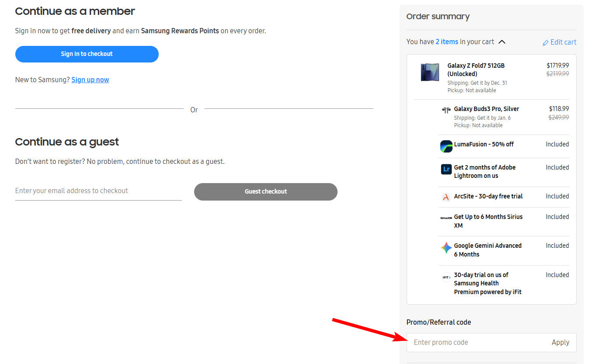592x364 pixels.
Task: Click the ArcSite app icon
Action: (446, 197)
